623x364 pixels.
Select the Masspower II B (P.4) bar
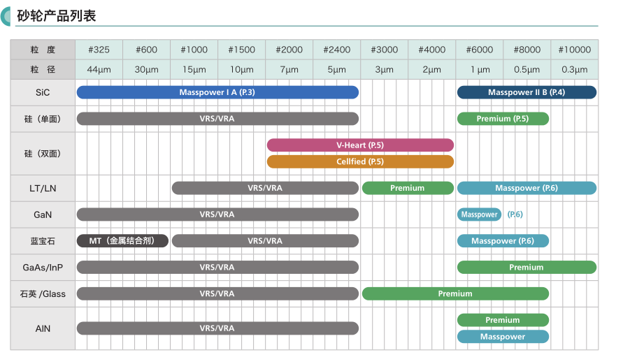[x=527, y=92]
